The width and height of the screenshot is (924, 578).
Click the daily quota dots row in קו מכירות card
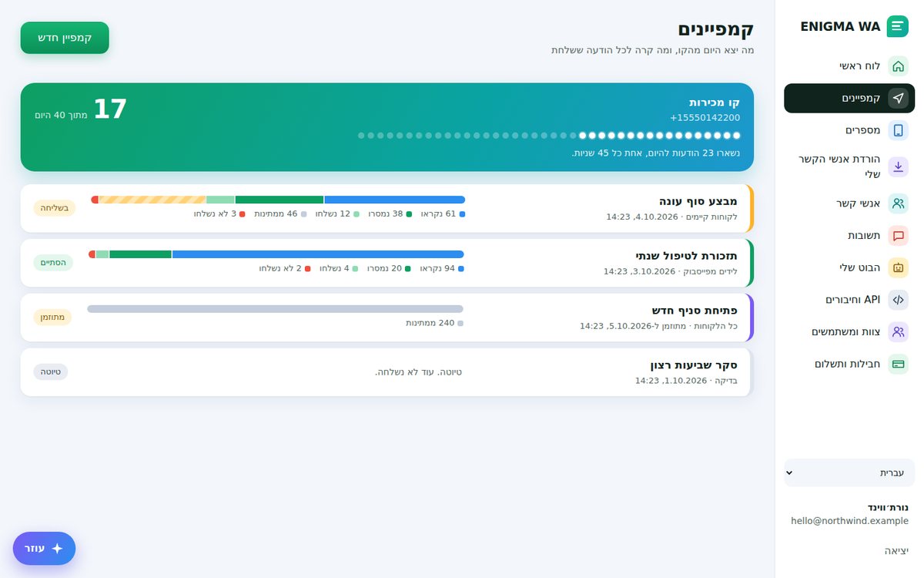549,136
